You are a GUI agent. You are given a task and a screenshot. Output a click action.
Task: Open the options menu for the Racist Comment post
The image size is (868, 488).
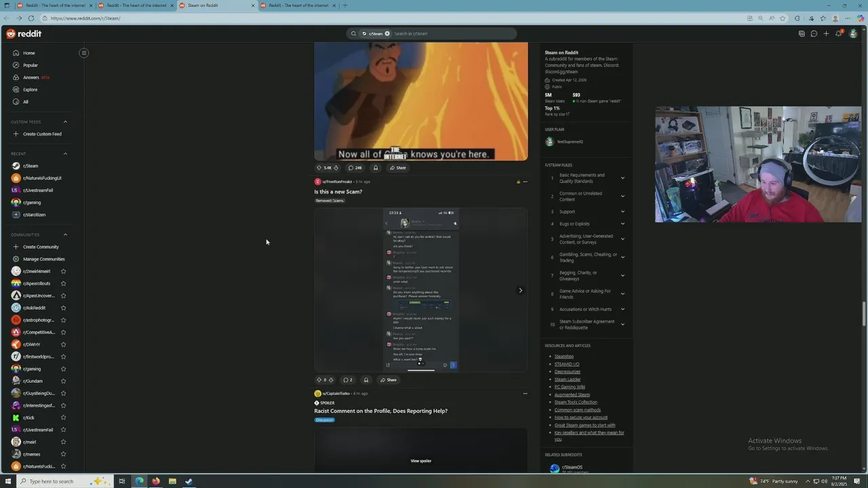pos(525,393)
